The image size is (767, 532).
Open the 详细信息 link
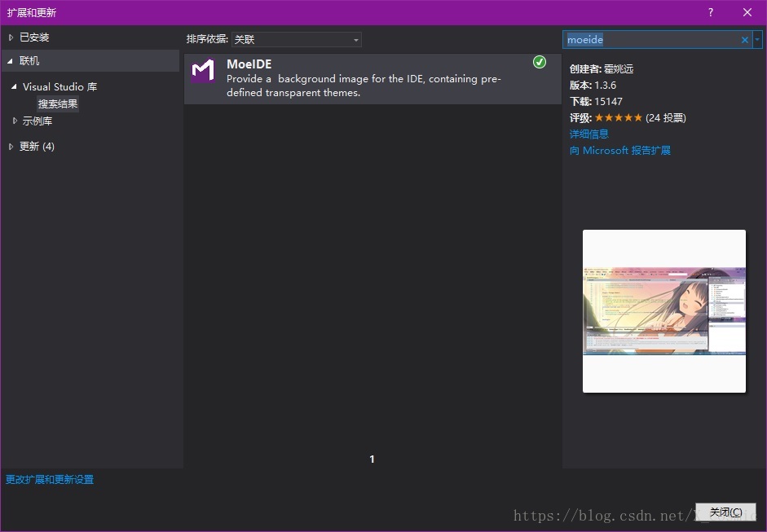point(589,134)
